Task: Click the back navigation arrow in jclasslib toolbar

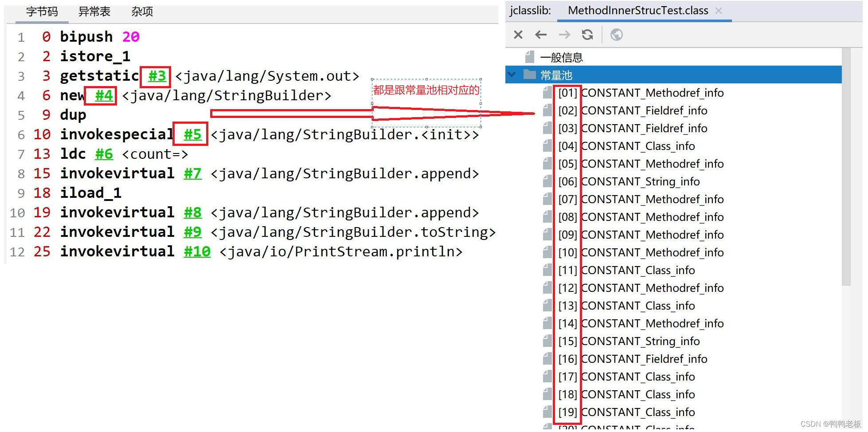Action: (x=541, y=35)
